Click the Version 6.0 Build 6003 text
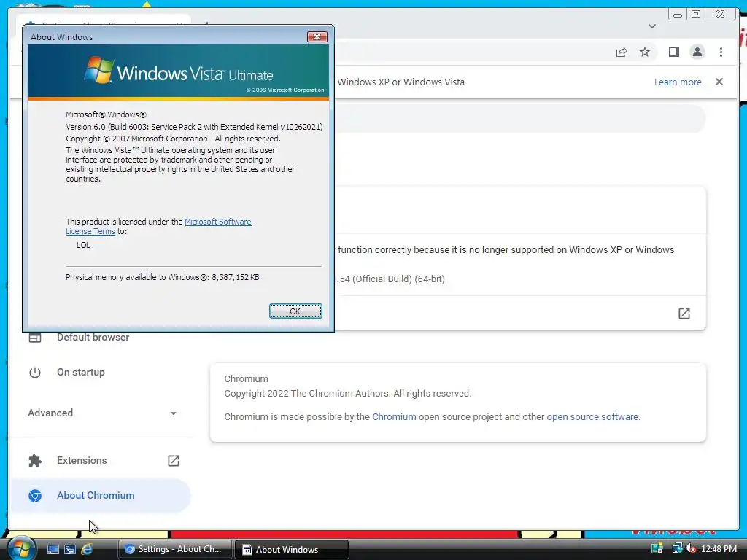This screenshot has width=747, height=560. (x=194, y=127)
